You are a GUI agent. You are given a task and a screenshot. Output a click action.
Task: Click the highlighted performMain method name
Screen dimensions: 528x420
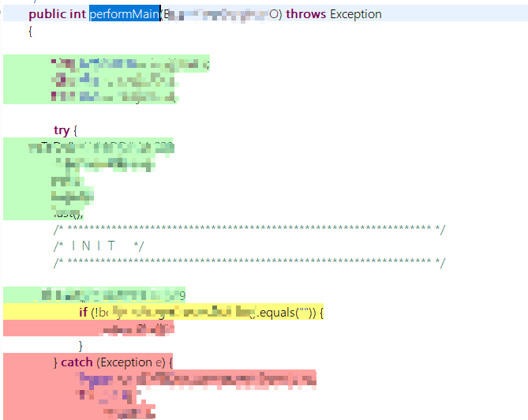125,14
